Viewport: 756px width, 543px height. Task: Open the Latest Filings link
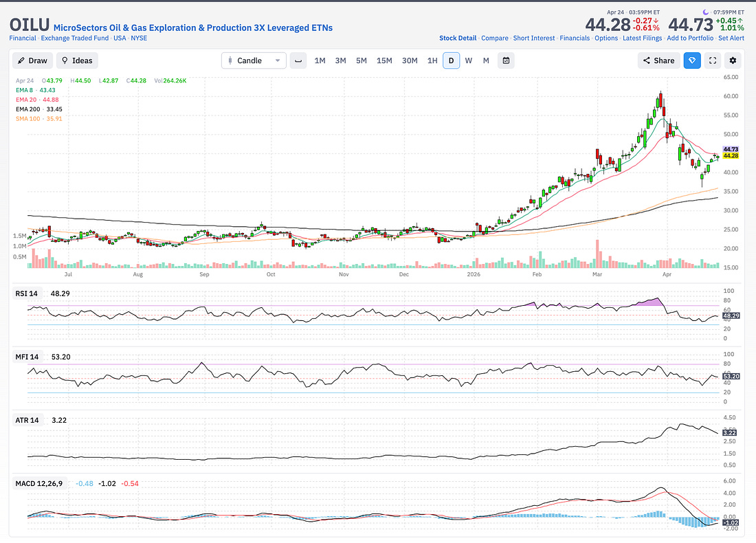[642, 38]
